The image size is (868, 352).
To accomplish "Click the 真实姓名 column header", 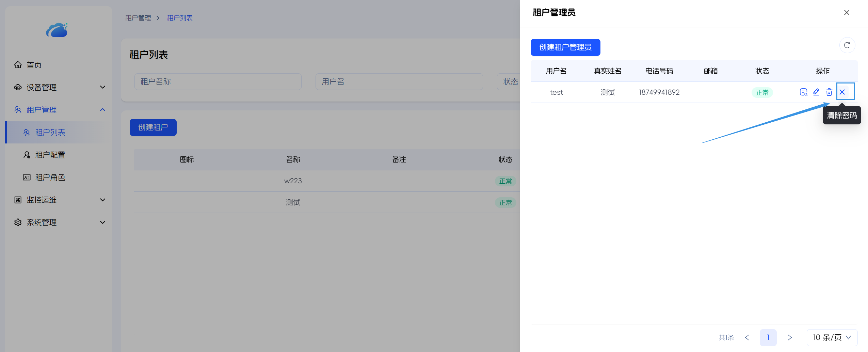I will click(x=608, y=71).
